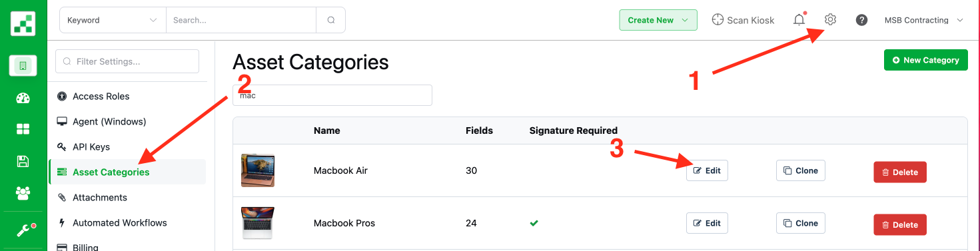Expand the Keyword search type dropdown
This screenshot has height=251, width=980.
[x=113, y=20]
